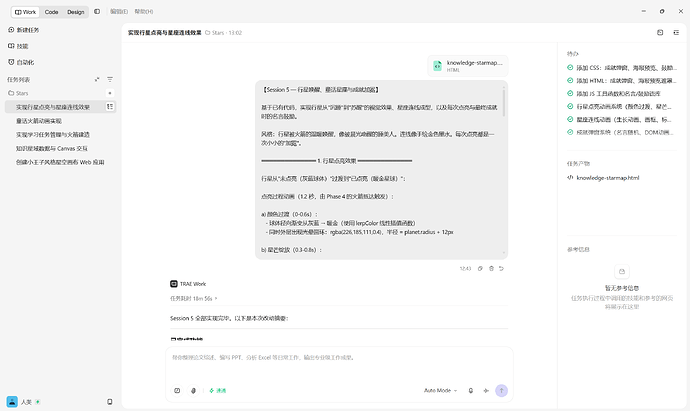Click the microphone voice input icon
This screenshot has height=411, width=690.
pos(471,390)
